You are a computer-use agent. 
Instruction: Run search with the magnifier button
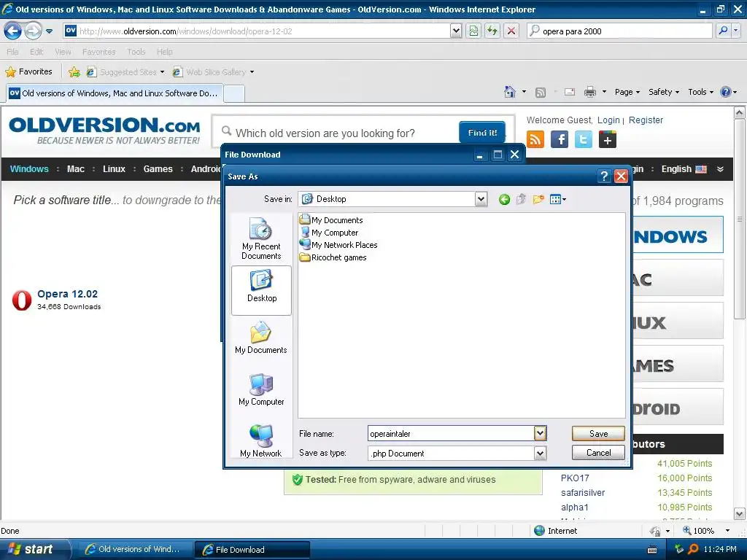723,31
